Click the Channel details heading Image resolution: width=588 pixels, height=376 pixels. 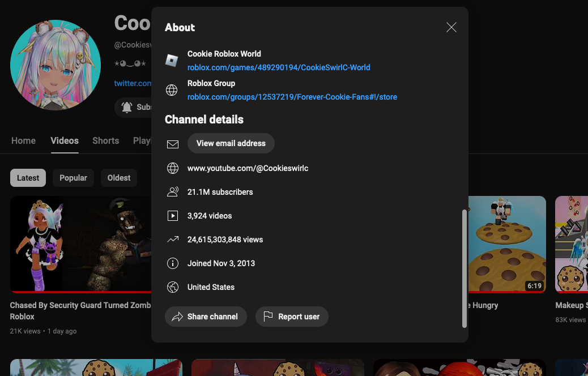[204, 119]
